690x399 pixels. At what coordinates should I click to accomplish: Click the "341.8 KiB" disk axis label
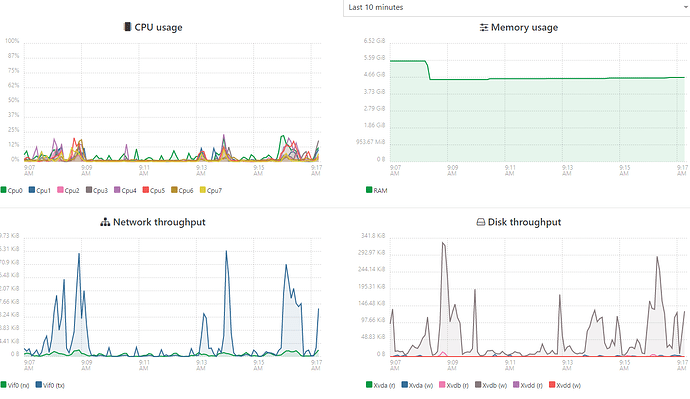point(373,236)
